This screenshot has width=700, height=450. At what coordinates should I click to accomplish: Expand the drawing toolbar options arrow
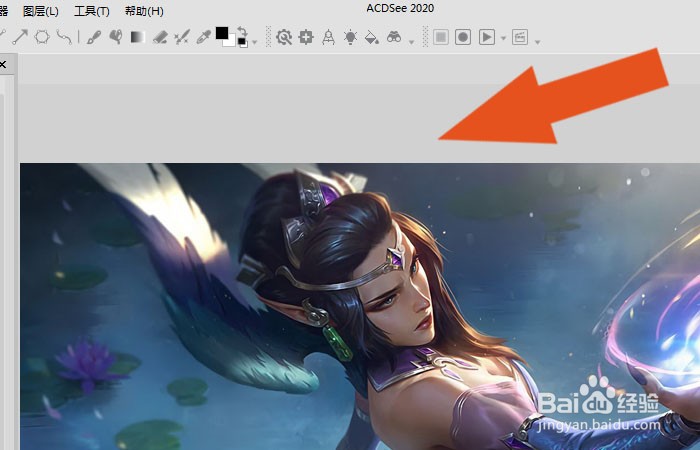point(254,42)
